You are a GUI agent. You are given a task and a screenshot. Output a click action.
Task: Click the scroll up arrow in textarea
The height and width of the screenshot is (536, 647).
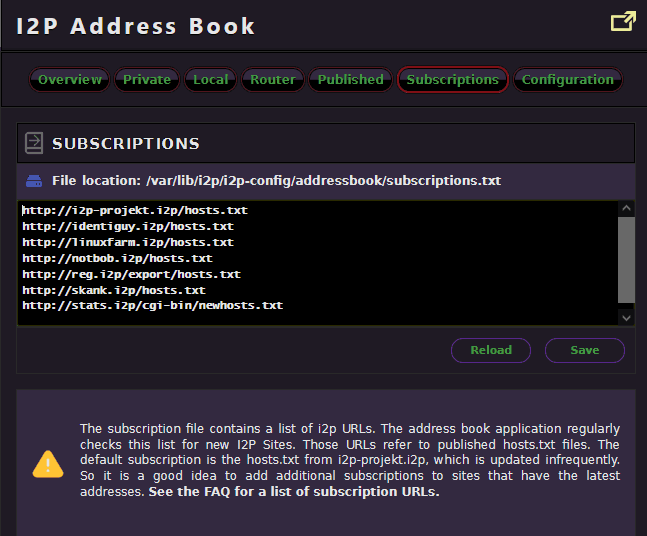pyautogui.click(x=626, y=208)
